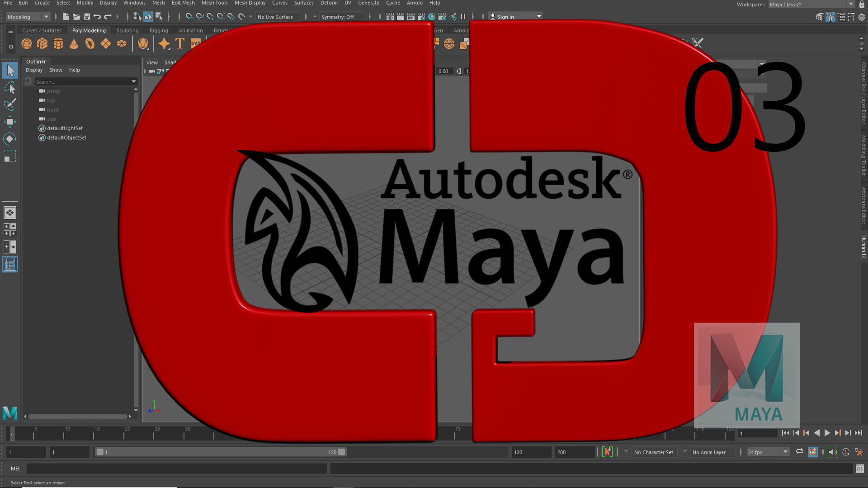Viewport: 868px width, 488px height.
Task: Select defaultLightSet in the Outliner
Action: point(65,128)
